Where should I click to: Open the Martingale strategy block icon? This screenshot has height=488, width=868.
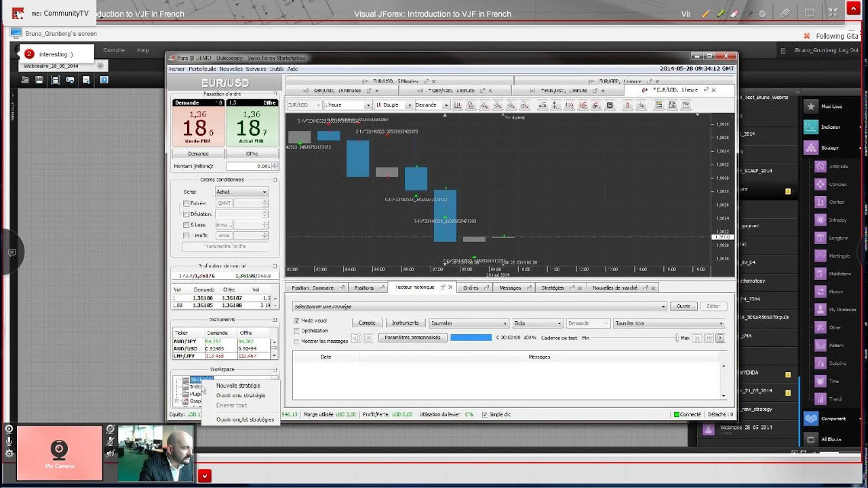821,256
